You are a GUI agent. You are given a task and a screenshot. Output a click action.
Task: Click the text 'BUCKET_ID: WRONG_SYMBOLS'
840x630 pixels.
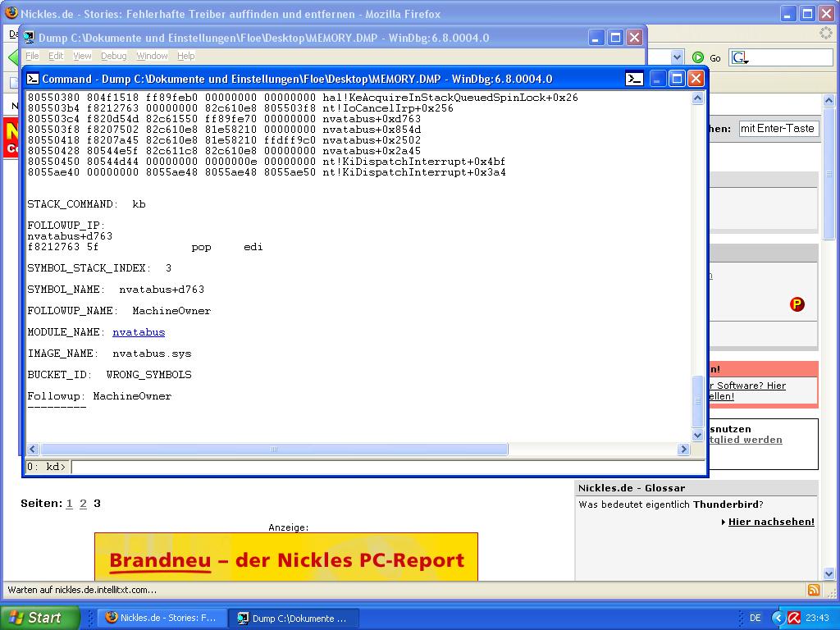[x=109, y=375]
